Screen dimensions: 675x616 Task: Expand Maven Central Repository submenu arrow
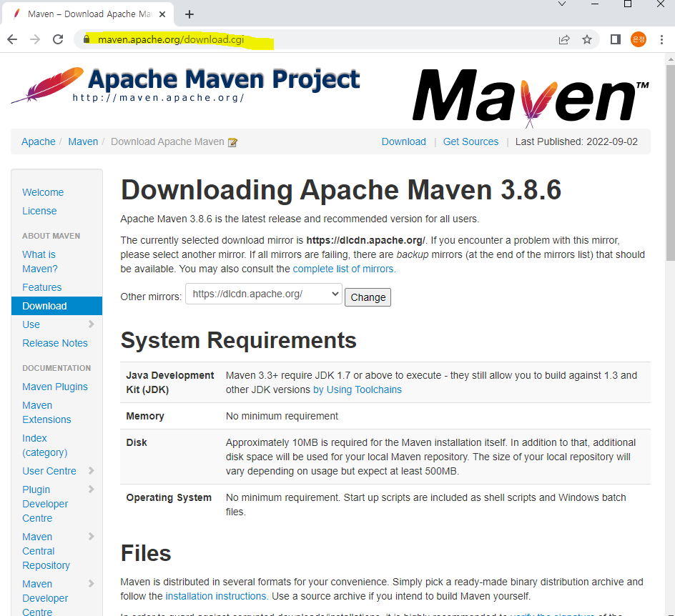tap(92, 537)
